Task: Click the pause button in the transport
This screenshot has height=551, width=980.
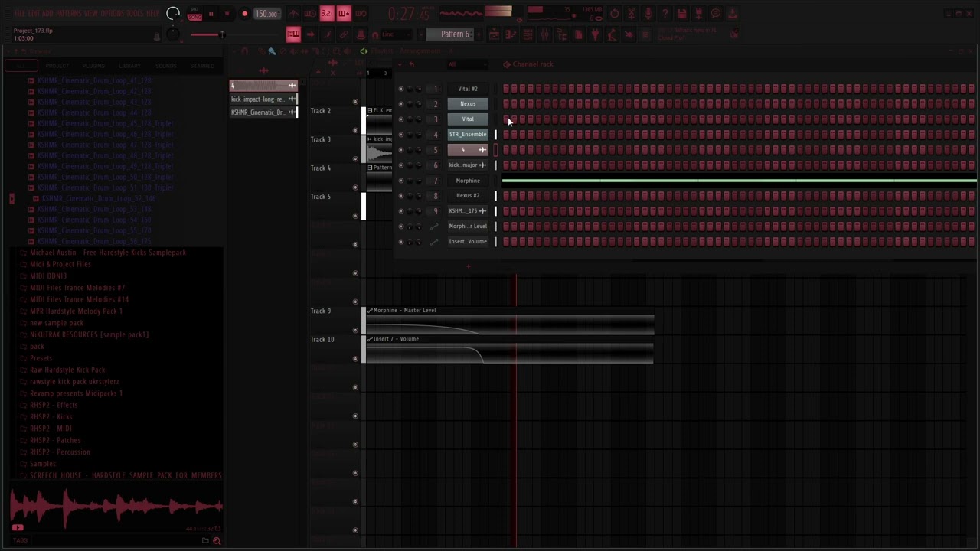Action: [211, 14]
